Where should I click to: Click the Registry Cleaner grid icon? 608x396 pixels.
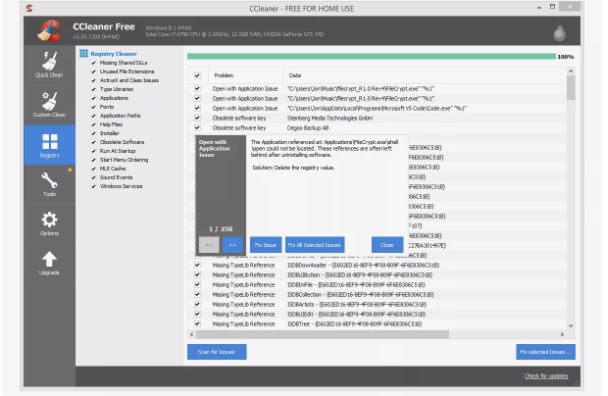(84, 54)
